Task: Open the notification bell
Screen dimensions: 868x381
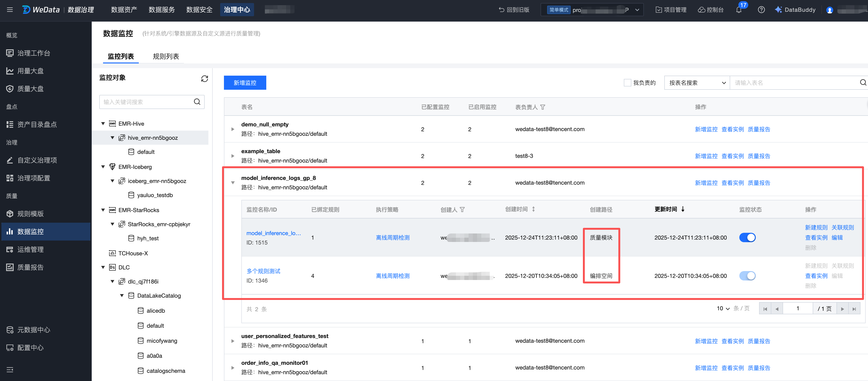Action: 739,10
